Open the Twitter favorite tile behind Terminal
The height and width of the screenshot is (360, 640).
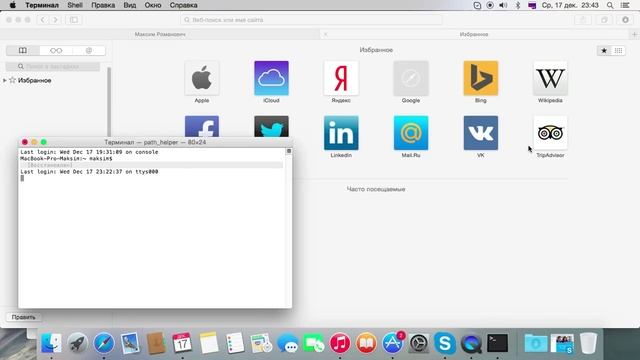[x=271, y=126]
